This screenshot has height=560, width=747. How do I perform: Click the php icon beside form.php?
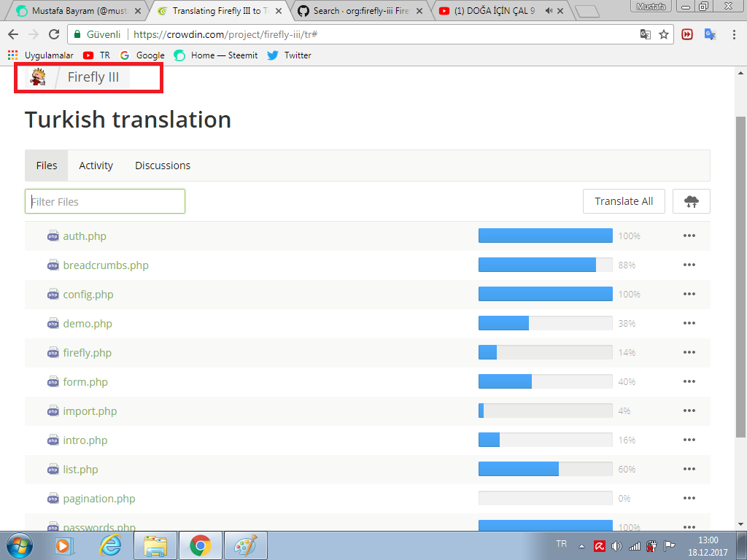(53, 382)
